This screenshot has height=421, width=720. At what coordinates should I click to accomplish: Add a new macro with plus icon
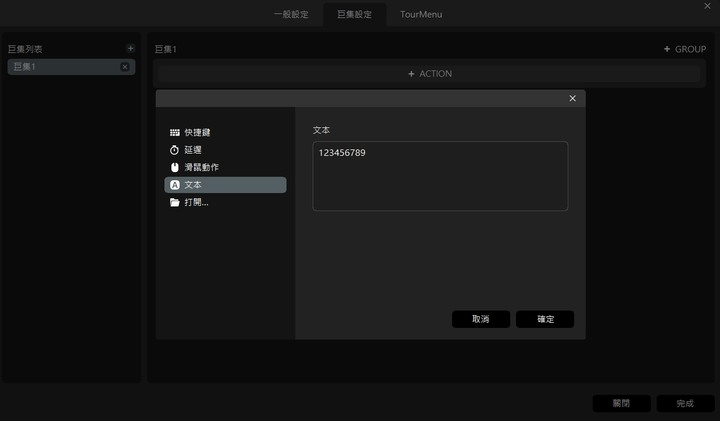(x=130, y=48)
